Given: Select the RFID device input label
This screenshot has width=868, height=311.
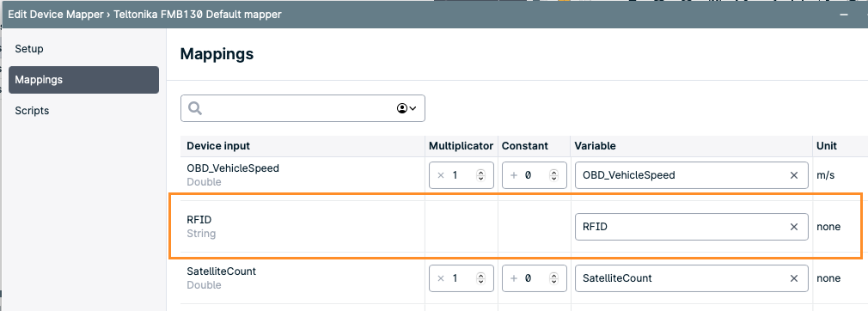Looking at the screenshot, I should pos(199,220).
